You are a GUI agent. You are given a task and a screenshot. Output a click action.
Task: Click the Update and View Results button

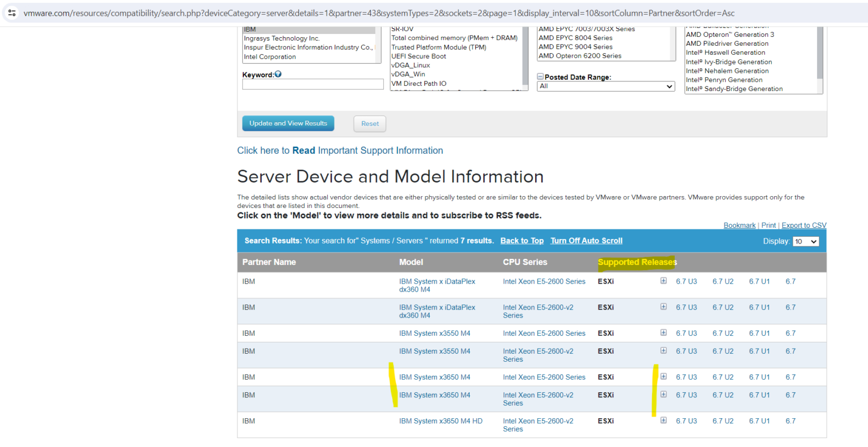click(x=288, y=123)
